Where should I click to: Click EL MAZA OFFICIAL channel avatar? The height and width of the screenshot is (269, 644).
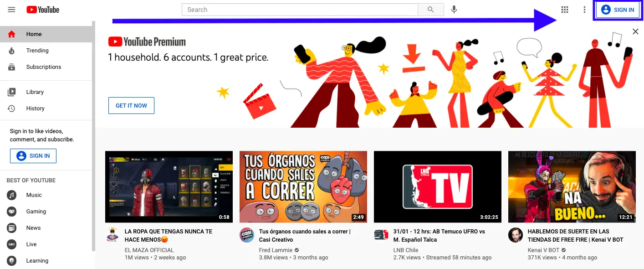tap(112, 235)
